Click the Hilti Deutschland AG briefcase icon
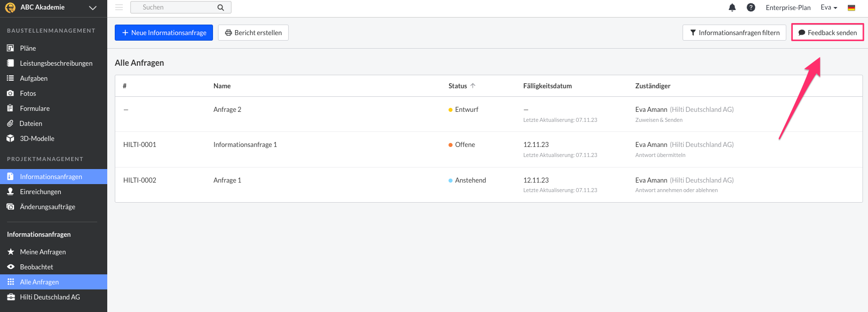 [11, 297]
